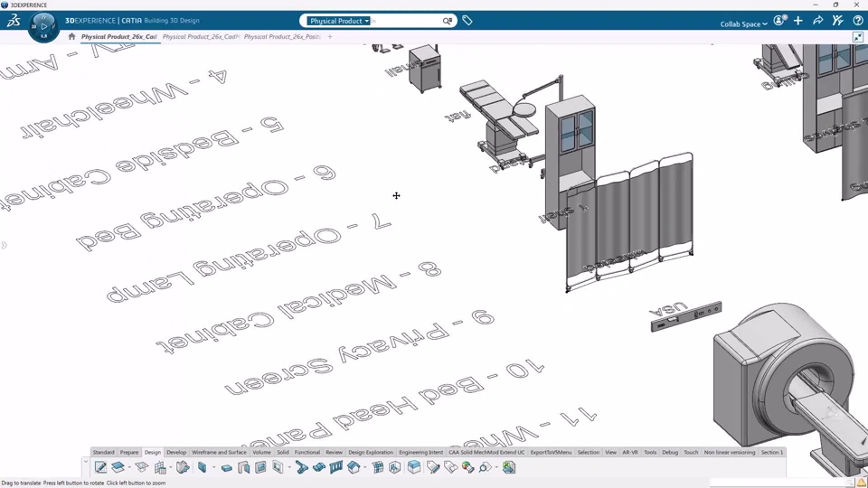868x488 pixels.
Task: Click the search magnifier icon
Action: [447, 21]
